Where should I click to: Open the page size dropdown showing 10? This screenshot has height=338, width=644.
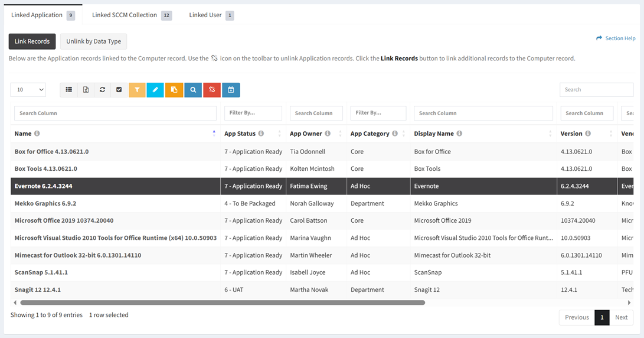click(28, 90)
